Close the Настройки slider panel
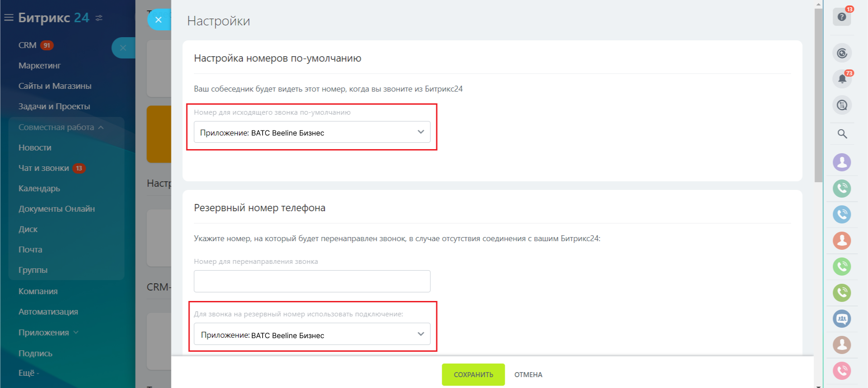Image resolution: width=868 pixels, height=388 pixels. tap(158, 19)
